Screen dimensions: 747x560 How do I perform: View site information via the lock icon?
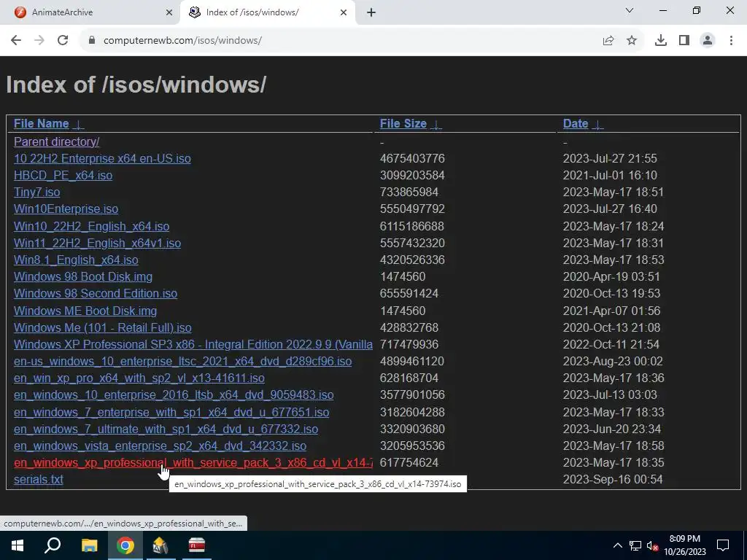(x=92, y=40)
